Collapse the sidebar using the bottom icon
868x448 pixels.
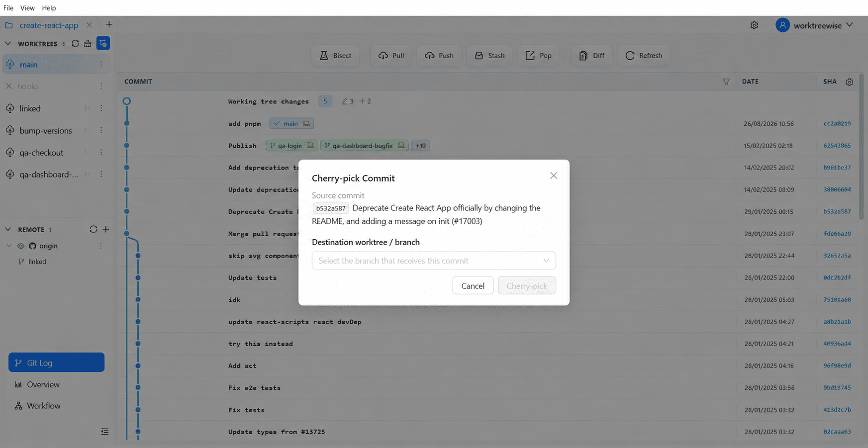click(104, 432)
